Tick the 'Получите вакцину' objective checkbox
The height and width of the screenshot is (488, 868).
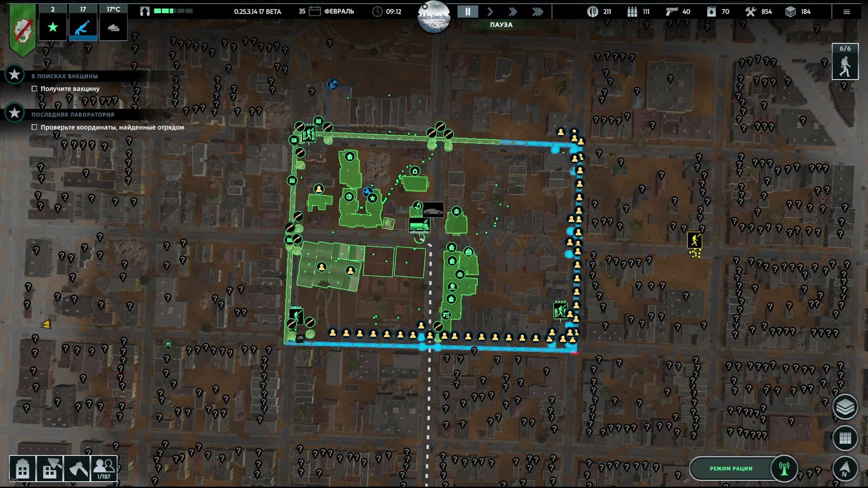[x=34, y=89]
